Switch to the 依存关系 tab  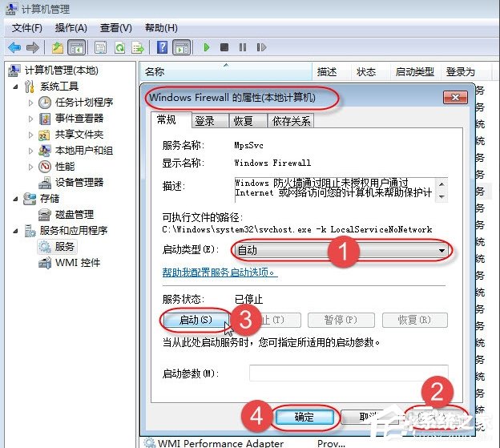(291, 121)
